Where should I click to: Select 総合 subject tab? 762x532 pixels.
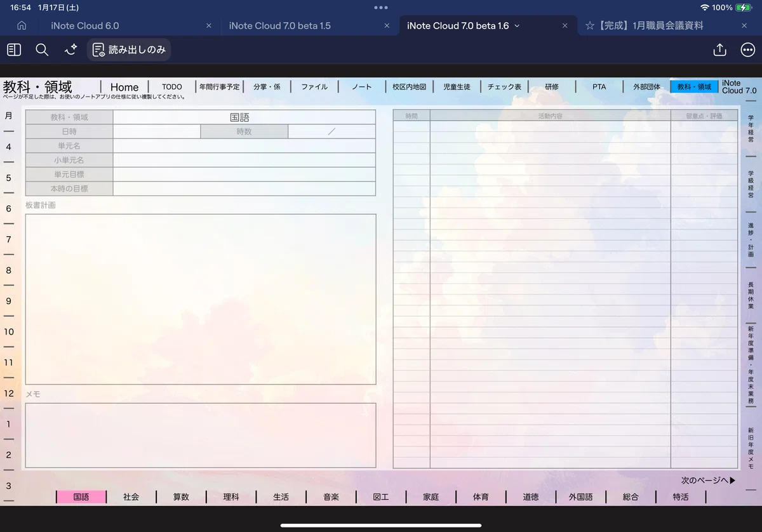pos(631,497)
